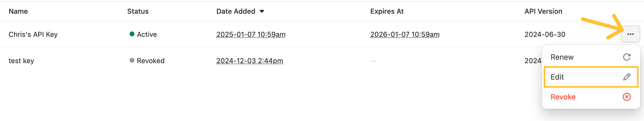
Task: Click the Expires At column header
Action: pos(387,11)
